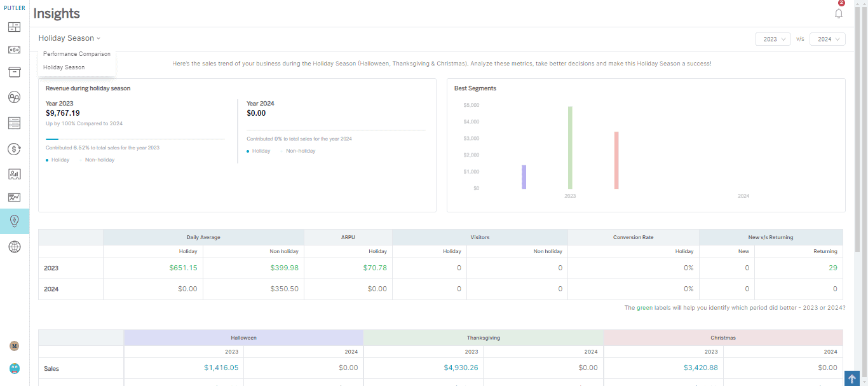Screen dimensions: 868x386
Task: Click the user avatar 'M' in sidebar
Action: click(x=14, y=346)
